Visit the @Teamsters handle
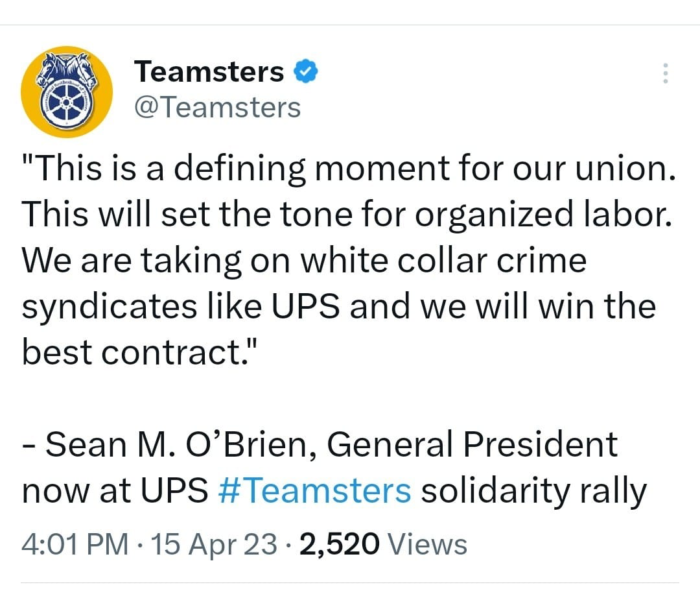Viewport: 700px width, 598px height. (217, 108)
